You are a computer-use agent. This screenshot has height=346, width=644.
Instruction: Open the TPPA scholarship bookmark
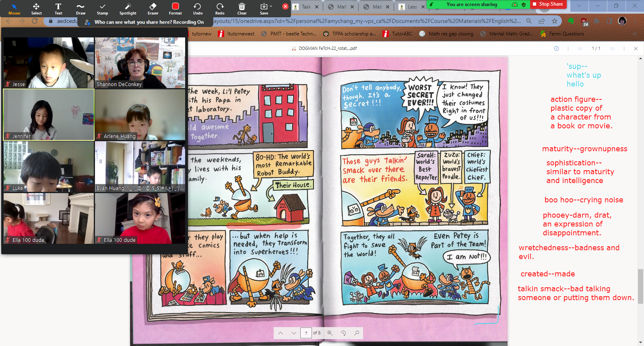(349, 34)
